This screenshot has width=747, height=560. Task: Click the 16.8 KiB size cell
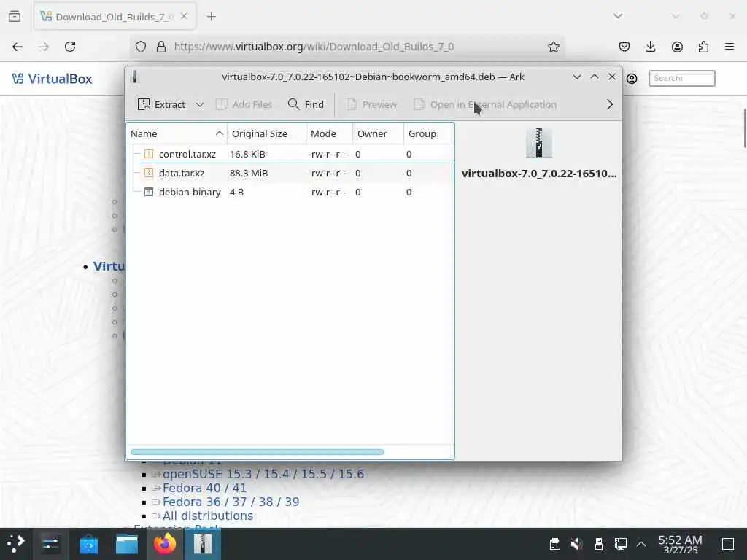pos(248,154)
